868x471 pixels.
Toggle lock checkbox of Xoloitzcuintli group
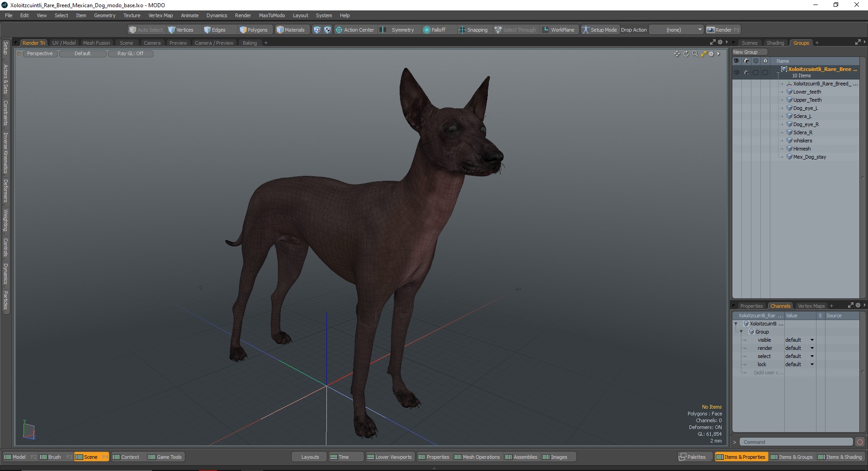[765, 72]
